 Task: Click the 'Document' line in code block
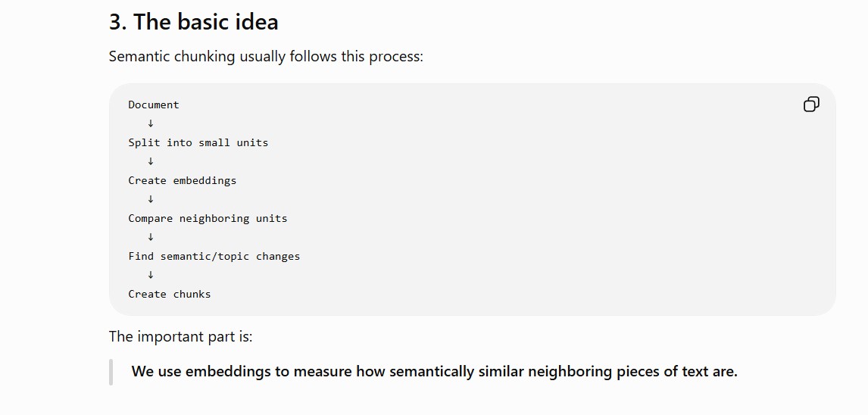(x=154, y=105)
